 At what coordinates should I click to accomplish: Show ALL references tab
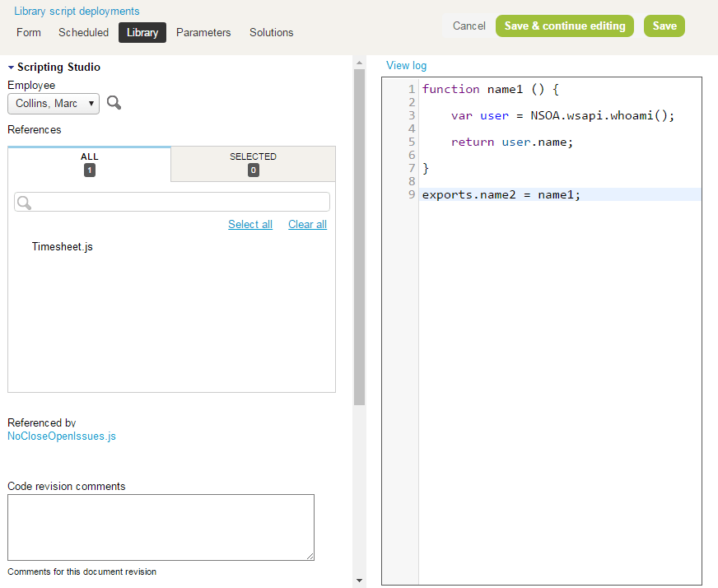[89, 164]
